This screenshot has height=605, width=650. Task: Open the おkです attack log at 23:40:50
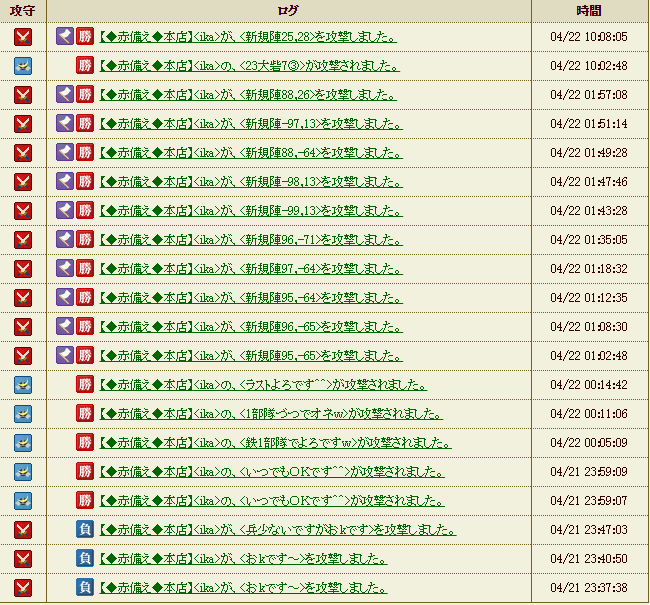click(243, 559)
